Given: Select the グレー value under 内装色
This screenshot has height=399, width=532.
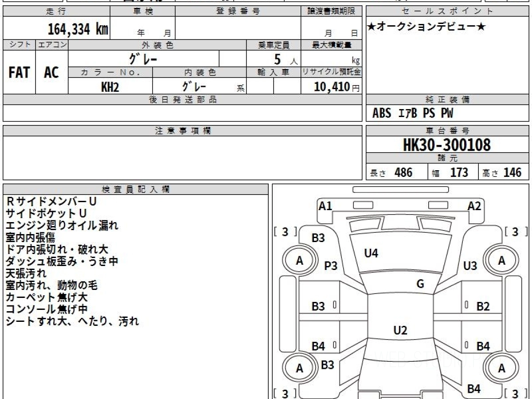Looking at the screenshot, I should pyautogui.click(x=194, y=86).
